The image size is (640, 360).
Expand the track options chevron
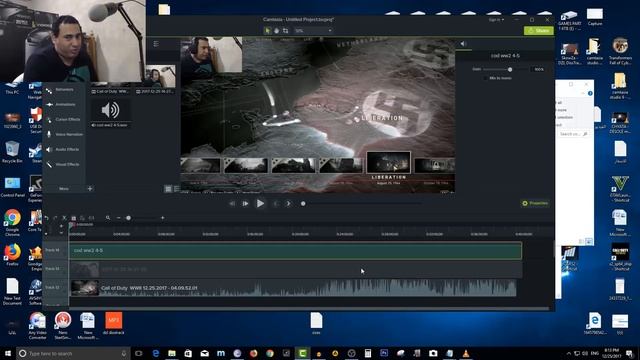pyautogui.click(x=61, y=233)
